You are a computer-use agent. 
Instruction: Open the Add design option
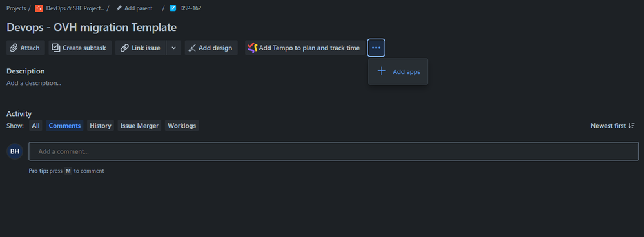tap(211, 48)
